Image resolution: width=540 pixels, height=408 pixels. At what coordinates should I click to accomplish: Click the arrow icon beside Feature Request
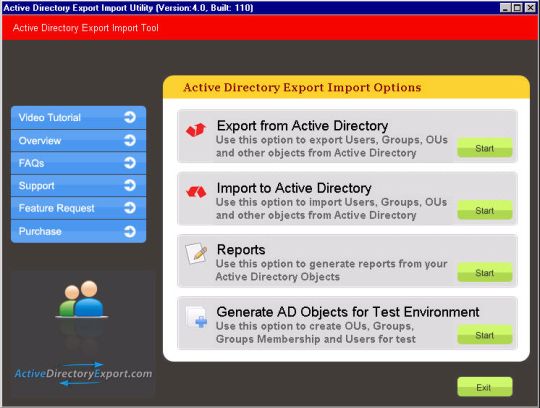pos(130,208)
